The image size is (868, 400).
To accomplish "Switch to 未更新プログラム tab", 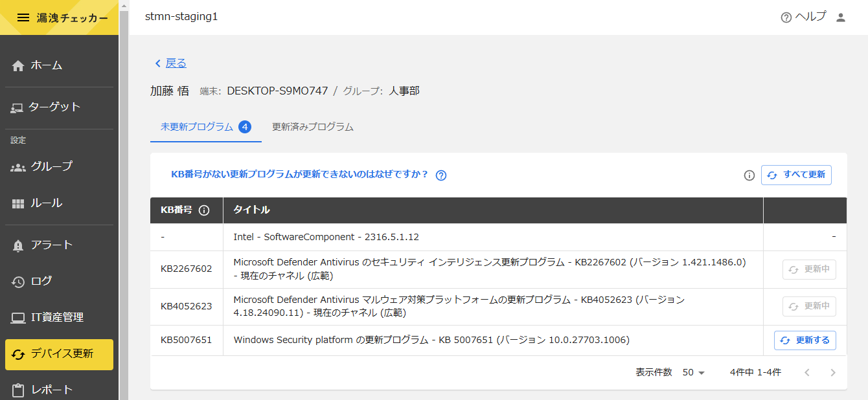I will (x=206, y=127).
